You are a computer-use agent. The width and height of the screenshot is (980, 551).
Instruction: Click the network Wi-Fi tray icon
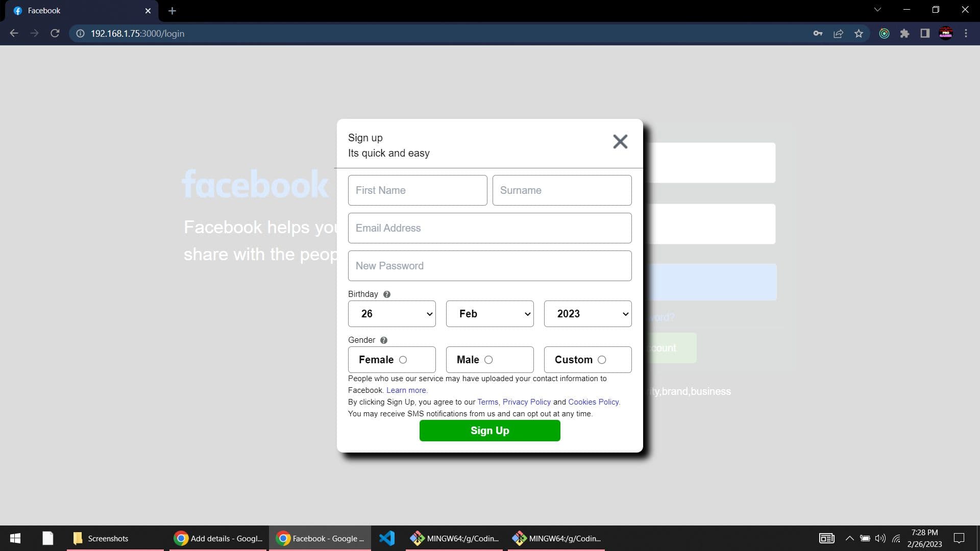pyautogui.click(x=896, y=538)
